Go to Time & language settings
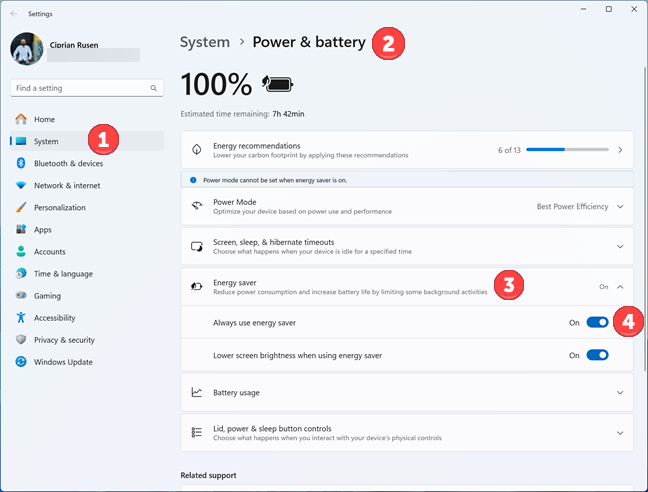Image resolution: width=648 pixels, height=492 pixels. pos(63,274)
